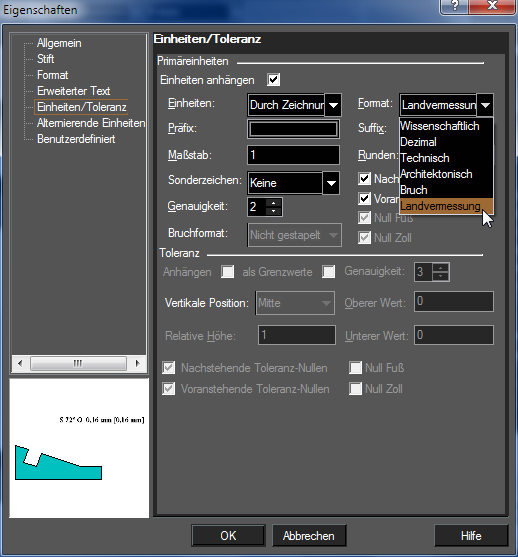Open the Format tree entry

53,75
